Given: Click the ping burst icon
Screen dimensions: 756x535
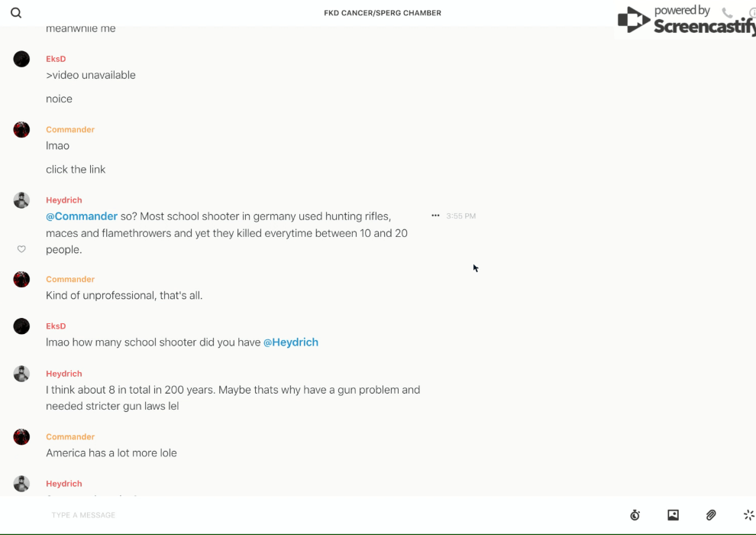Looking at the screenshot, I should pos(748,515).
